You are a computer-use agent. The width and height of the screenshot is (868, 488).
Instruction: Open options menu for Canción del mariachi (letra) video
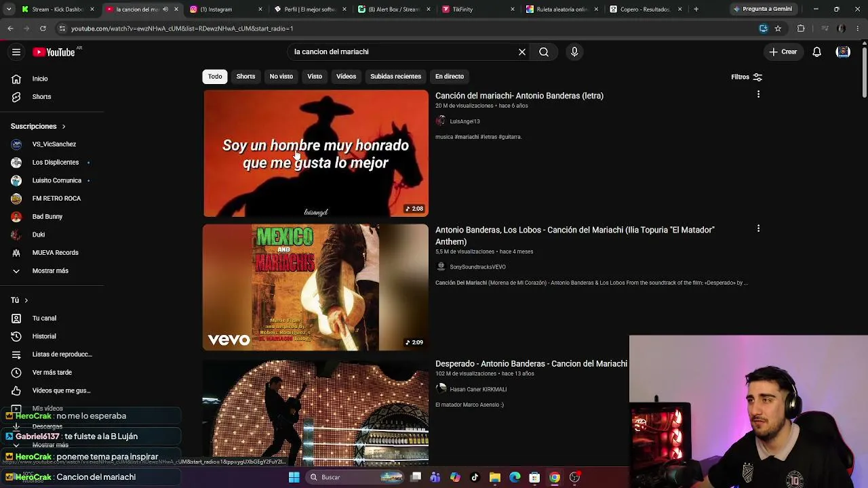(758, 95)
